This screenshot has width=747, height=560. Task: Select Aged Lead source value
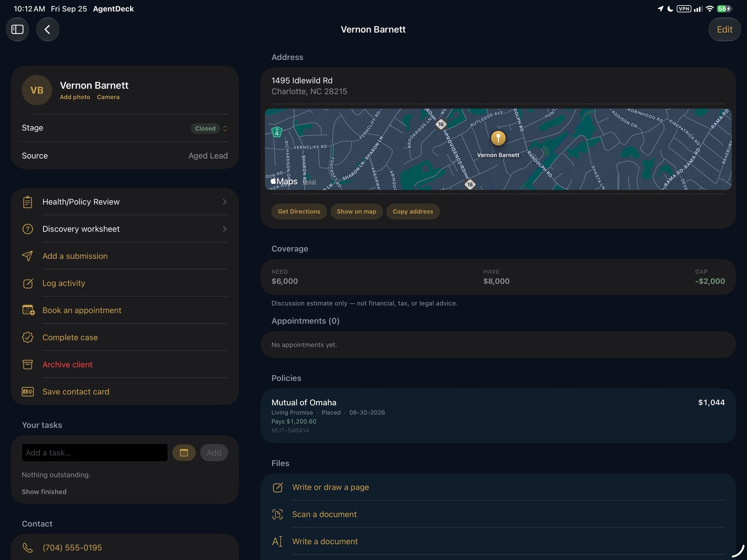click(x=208, y=156)
